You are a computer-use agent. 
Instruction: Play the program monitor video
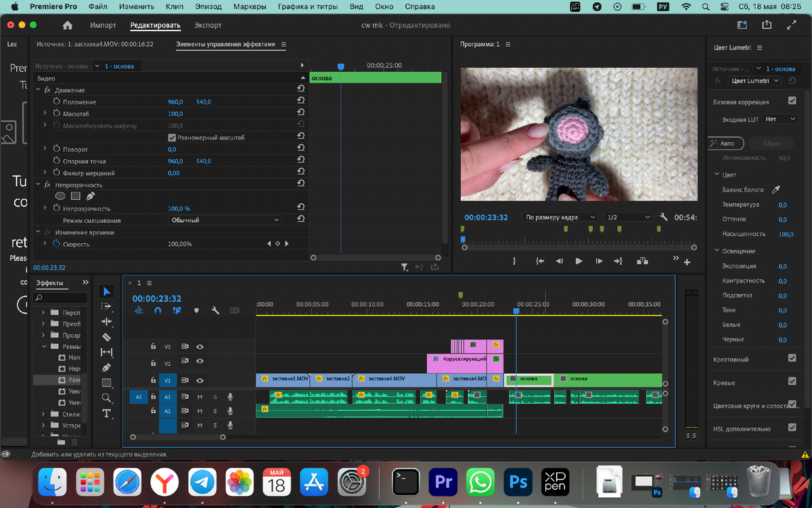click(x=579, y=261)
